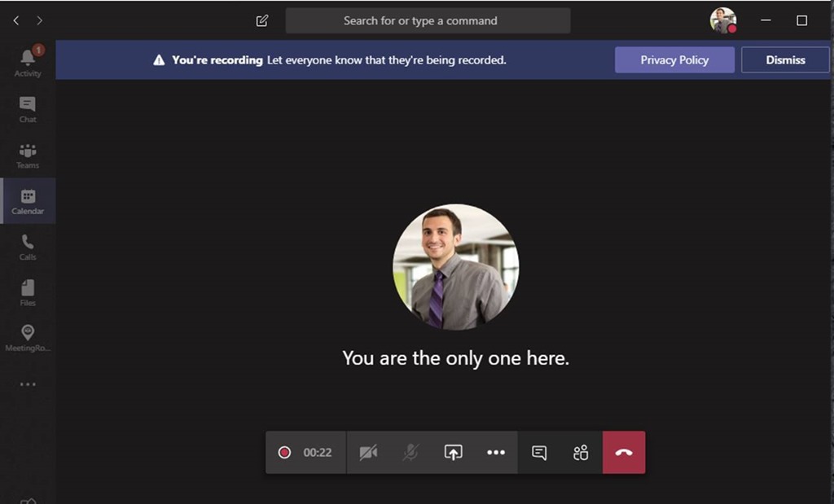Open the share screen tray
The image size is (834, 504).
453,453
